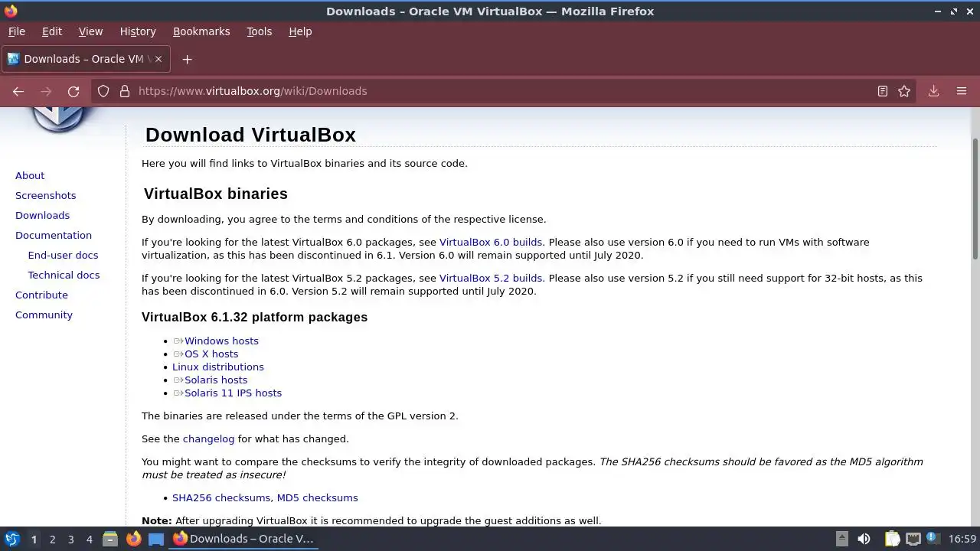Open the Linux distributions link
980x551 pixels.
tap(218, 367)
